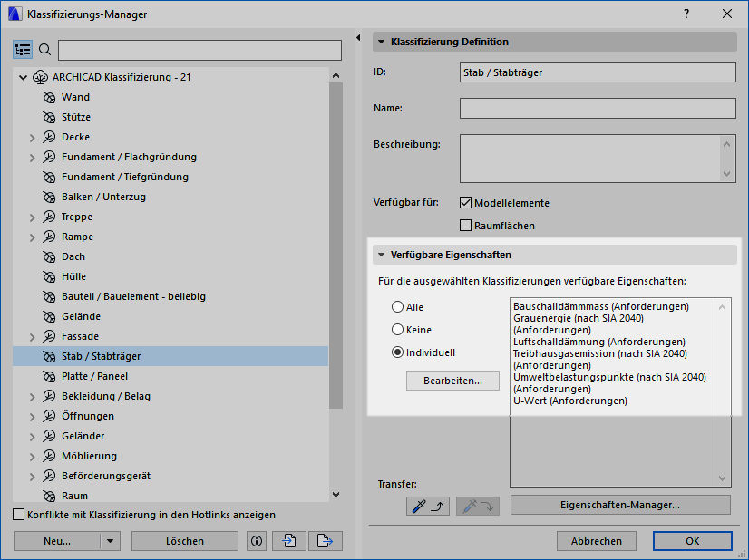Open the classification info button
749x560 pixels.
coord(257,541)
